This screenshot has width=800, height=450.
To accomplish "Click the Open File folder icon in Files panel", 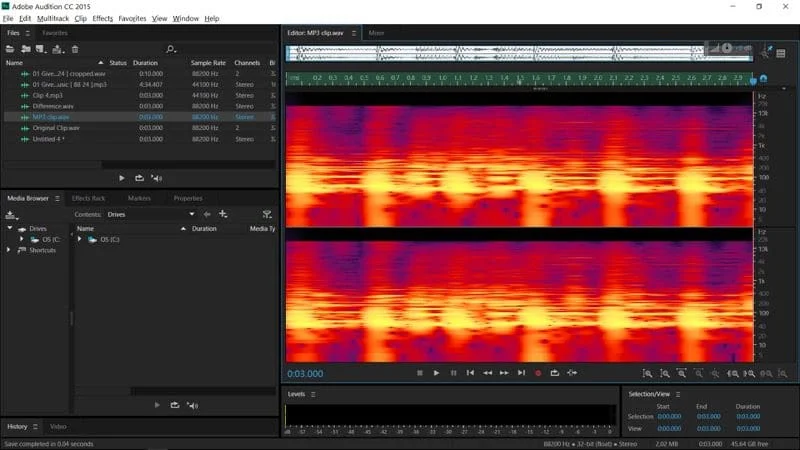I will [x=10, y=49].
